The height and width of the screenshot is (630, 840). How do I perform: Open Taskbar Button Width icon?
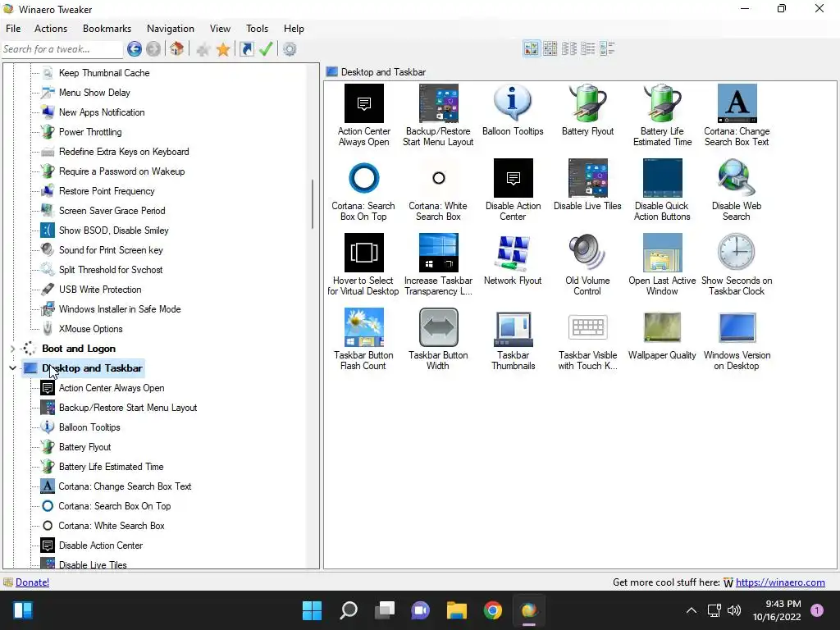(438, 326)
